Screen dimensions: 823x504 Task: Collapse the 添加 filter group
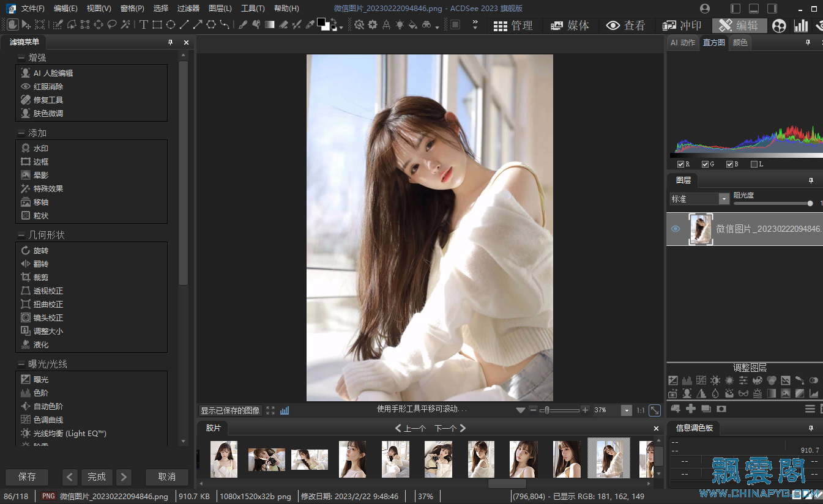click(21, 133)
